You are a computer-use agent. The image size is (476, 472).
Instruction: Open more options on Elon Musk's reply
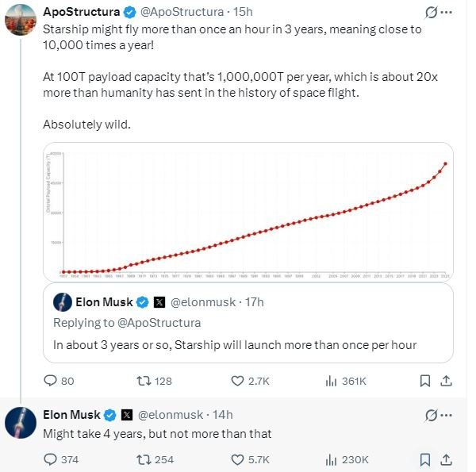click(449, 415)
